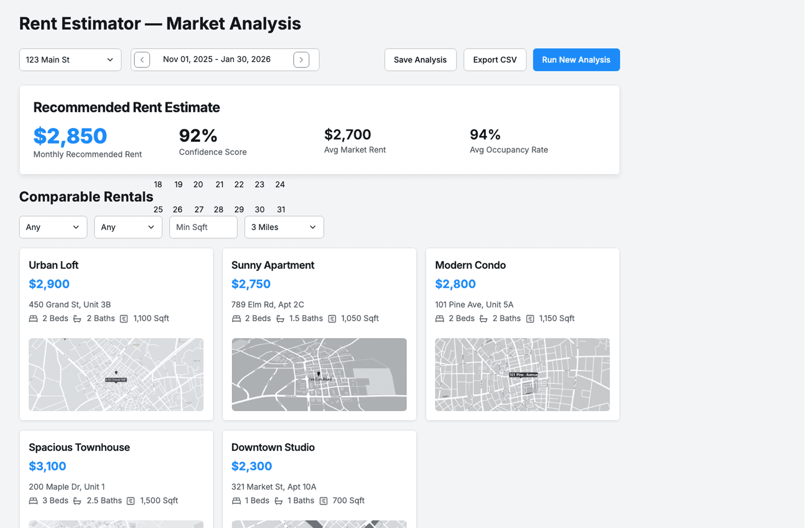Focus the Min Sqft input field
Viewport: 812px width, 528px height.
203,227
